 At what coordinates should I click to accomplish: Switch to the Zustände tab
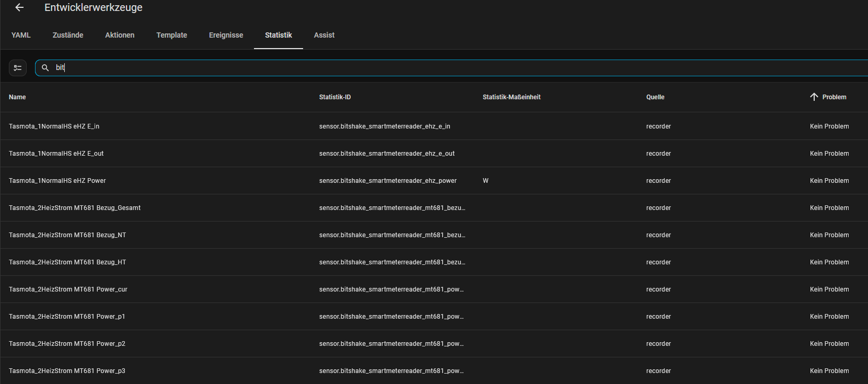tap(68, 35)
